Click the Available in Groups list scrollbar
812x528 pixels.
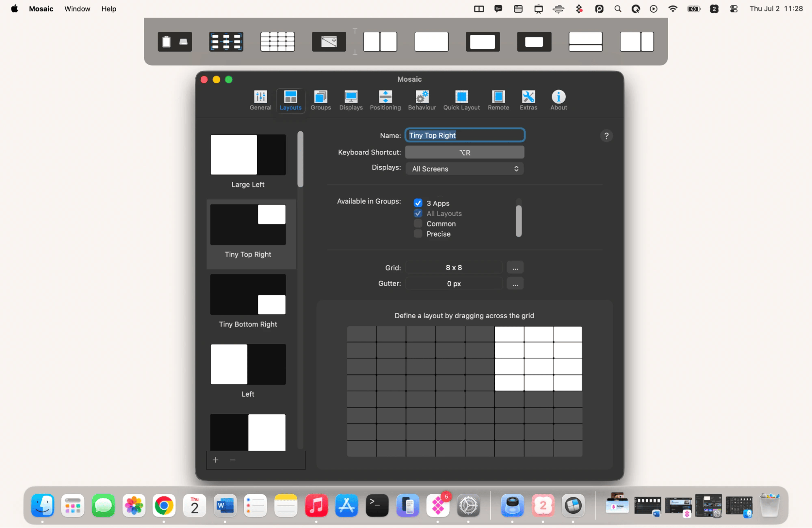click(x=518, y=221)
